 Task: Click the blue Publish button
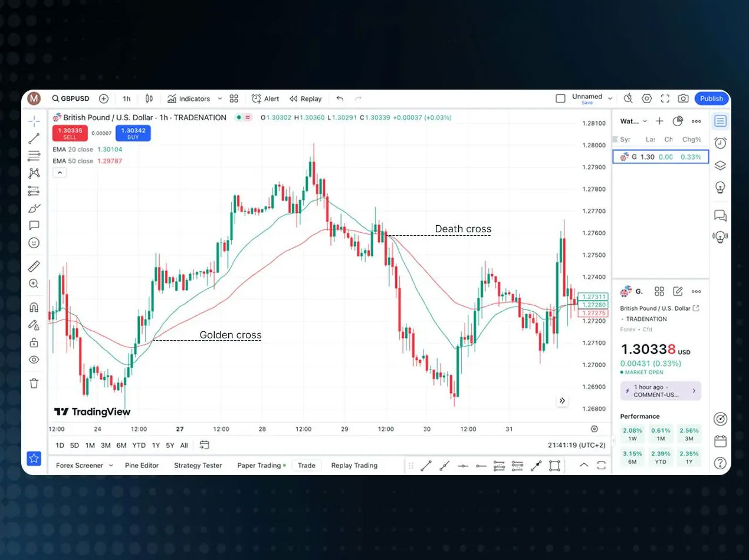[711, 99]
